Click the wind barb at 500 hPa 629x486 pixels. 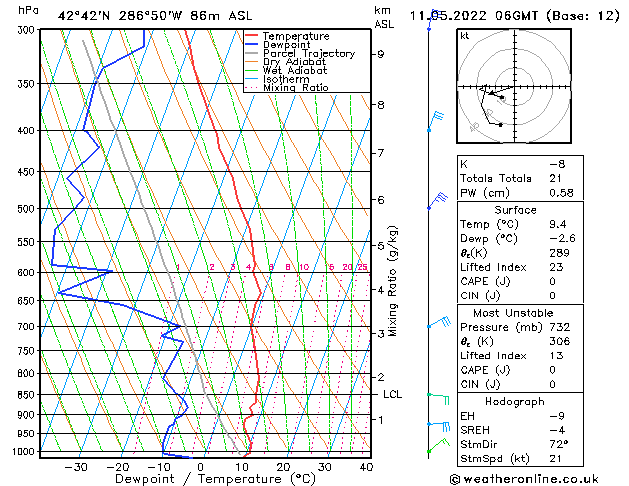tap(437, 201)
